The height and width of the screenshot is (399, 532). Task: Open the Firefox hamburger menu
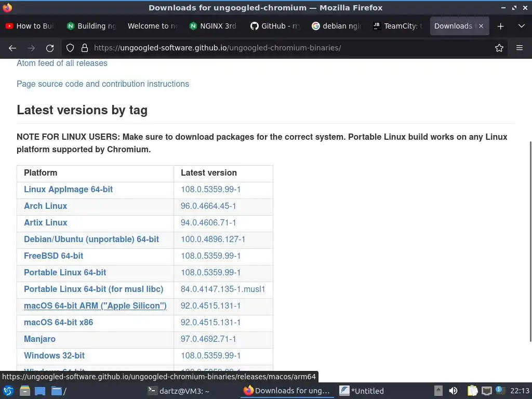pyautogui.click(x=520, y=48)
